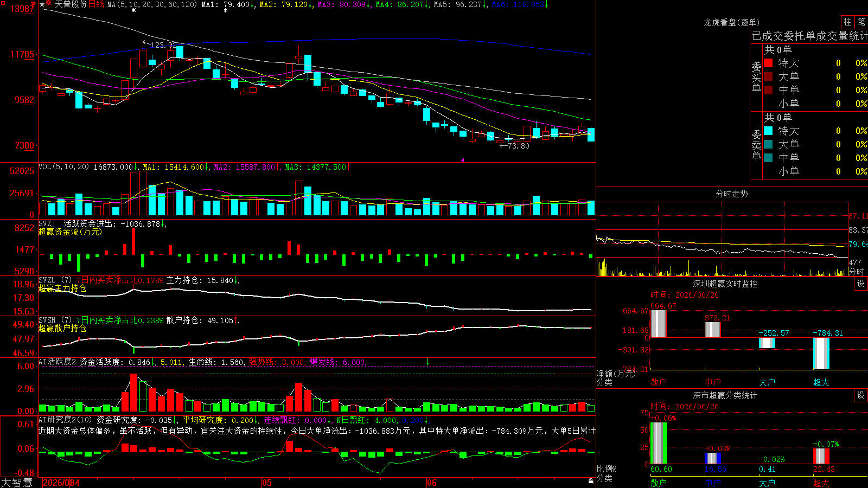Click the 372.21 中户 bar in 实时监控

[713, 330]
